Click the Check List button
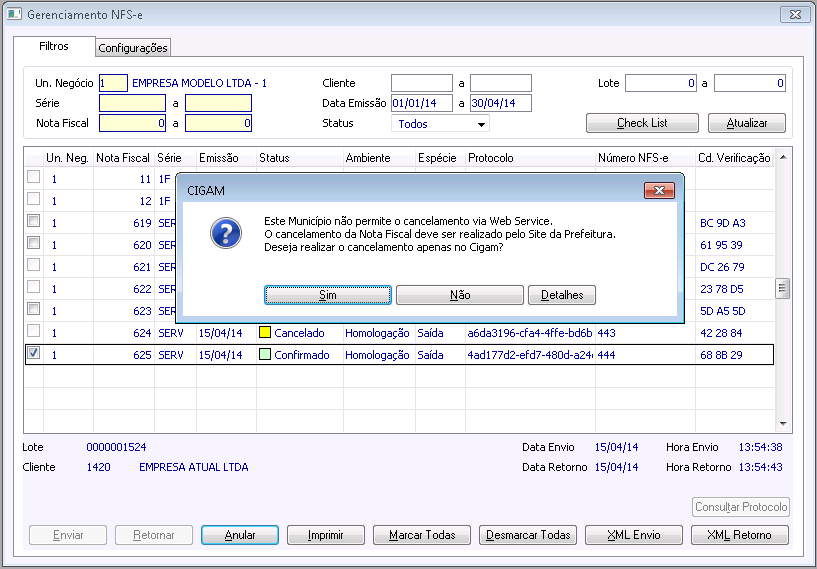The width and height of the screenshot is (817, 569). tap(642, 123)
